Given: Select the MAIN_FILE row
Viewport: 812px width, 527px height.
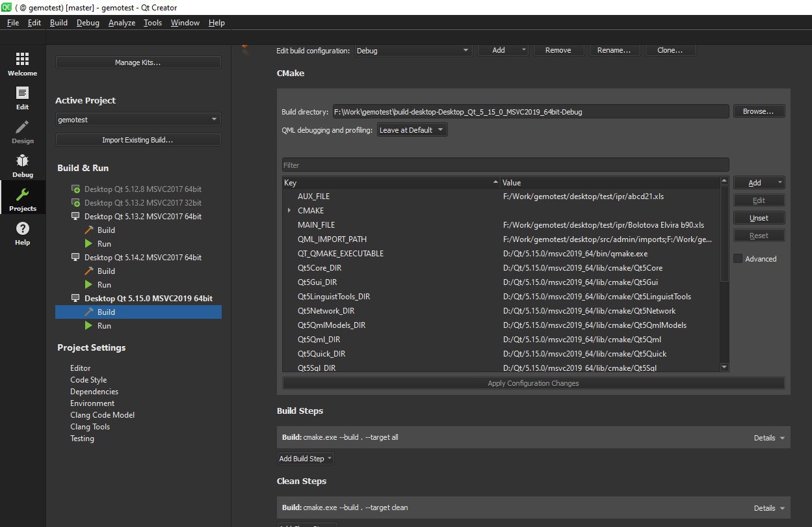Looking at the screenshot, I should (x=501, y=225).
